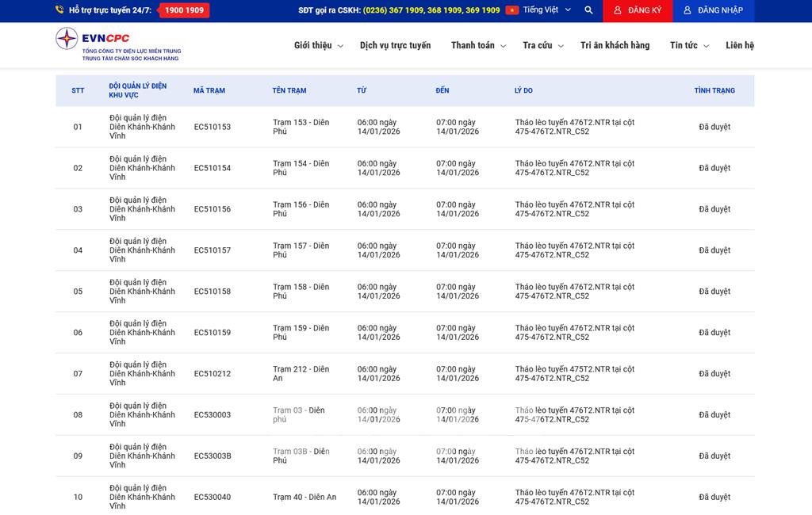Expand the Thanh toán menu
Viewport: 812px width, 515px height.
click(478, 46)
